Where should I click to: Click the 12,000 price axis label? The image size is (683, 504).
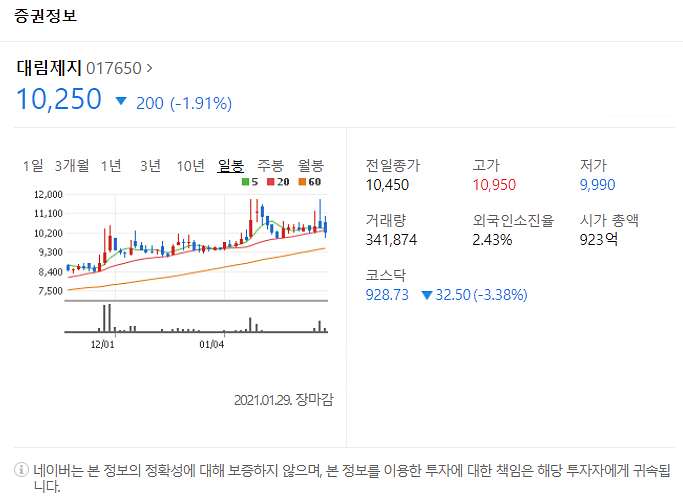(48, 194)
